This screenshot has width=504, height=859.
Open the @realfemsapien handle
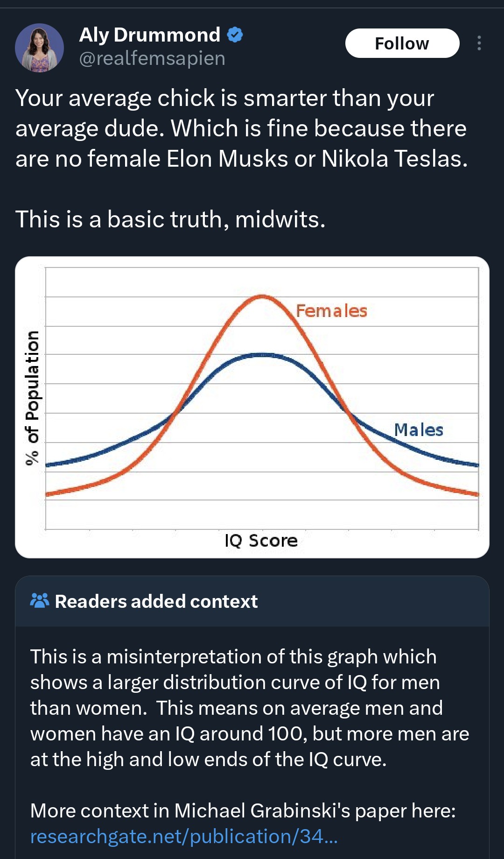point(152,59)
